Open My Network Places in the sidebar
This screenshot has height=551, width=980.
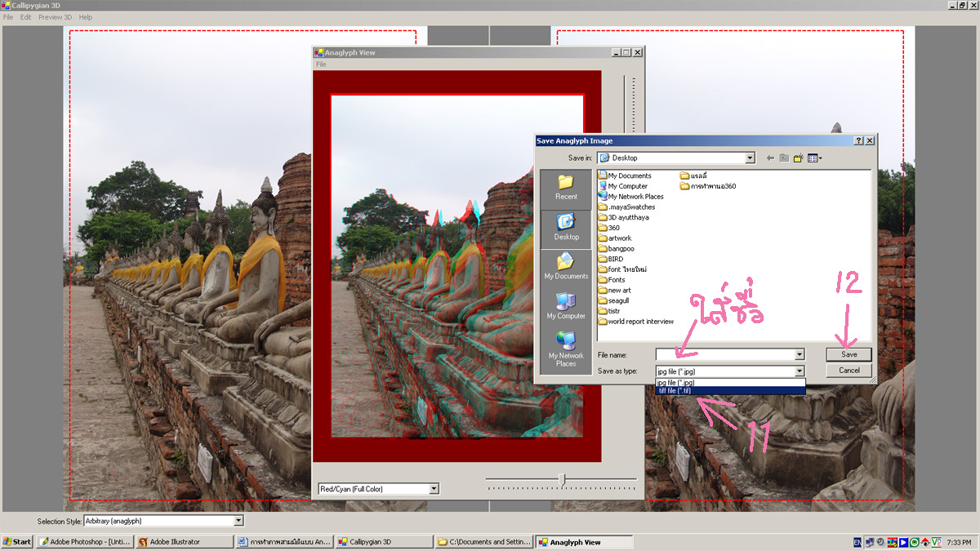[x=565, y=349]
